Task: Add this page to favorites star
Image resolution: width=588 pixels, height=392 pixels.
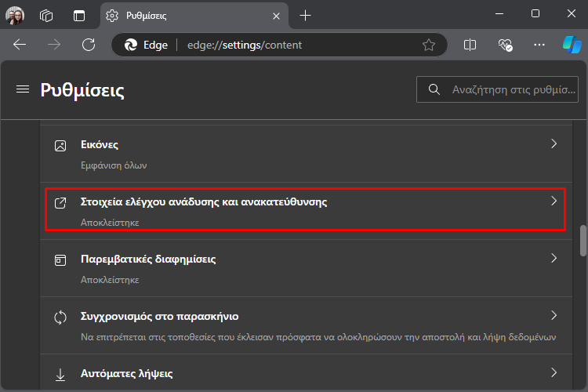Action: pos(429,45)
